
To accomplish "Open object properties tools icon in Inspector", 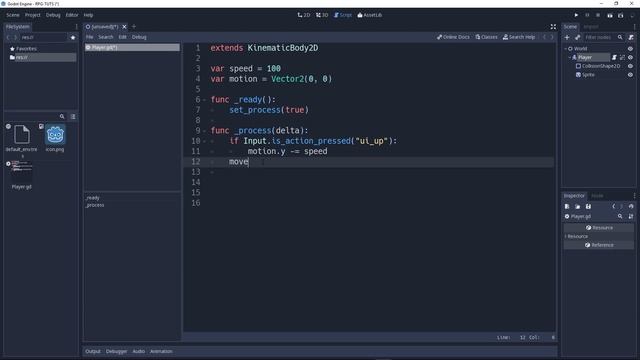I will click(x=631, y=216).
